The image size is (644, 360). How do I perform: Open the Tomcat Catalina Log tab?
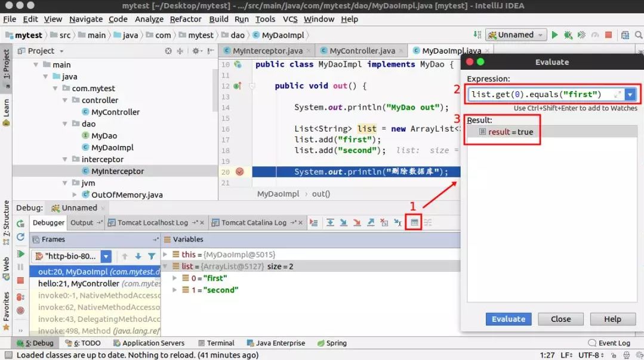click(254, 223)
